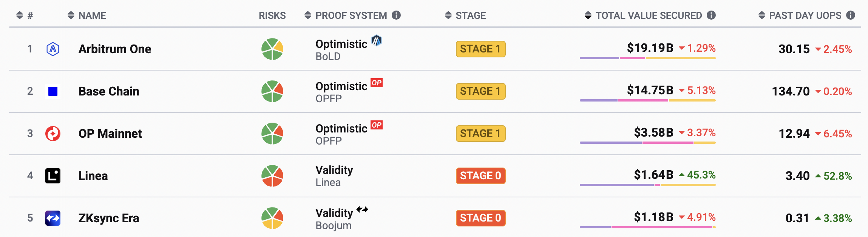Screen dimensions: 868x237
Task: Click the Arbitrum One logo icon
Action: [53, 49]
